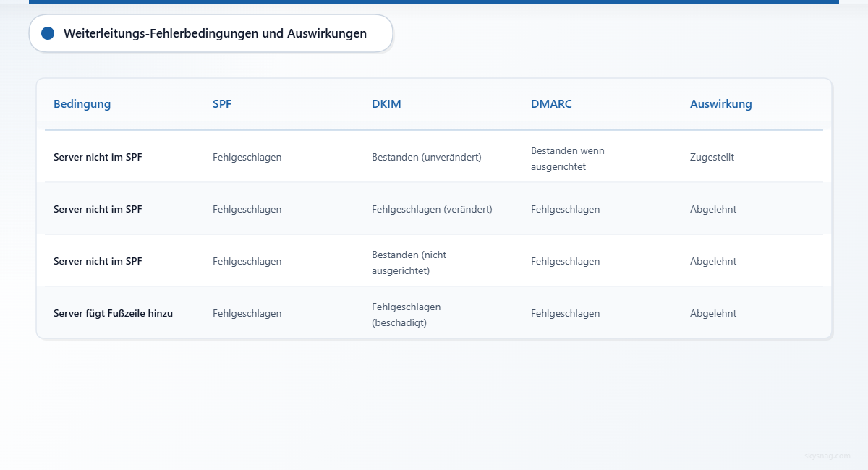Click the 'Bedingung' column header
The width and height of the screenshot is (868, 470).
[x=82, y=104]
